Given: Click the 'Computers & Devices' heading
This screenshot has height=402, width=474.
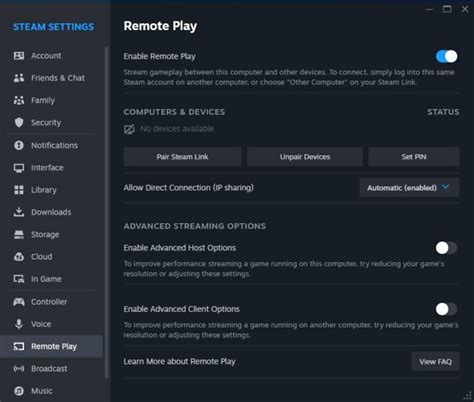Looking at the screenshot, I should pos(174,112).
